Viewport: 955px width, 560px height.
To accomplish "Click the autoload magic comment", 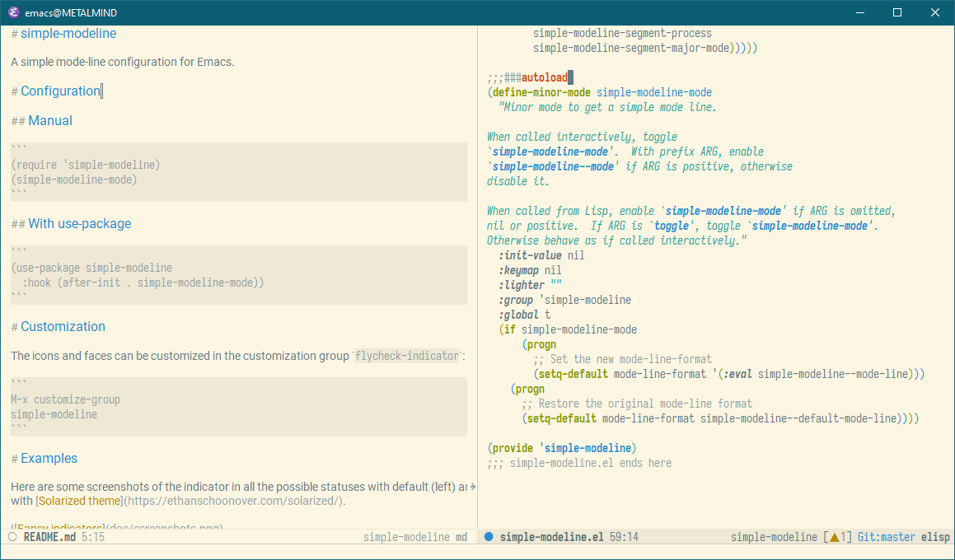I will tap(527, 77).
